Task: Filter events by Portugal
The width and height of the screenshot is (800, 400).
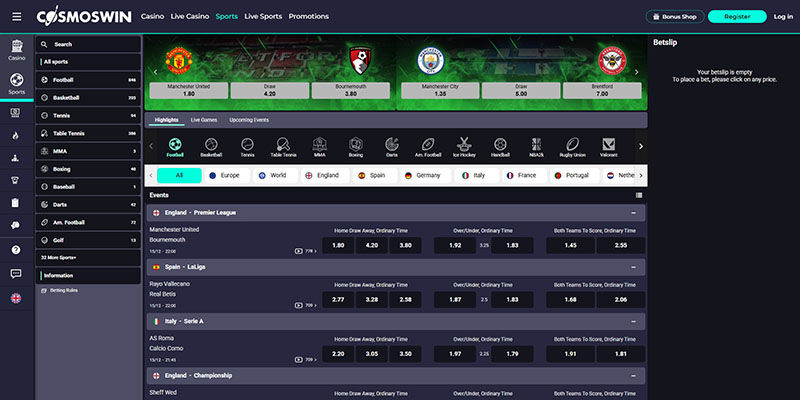Action: (574, 176)
